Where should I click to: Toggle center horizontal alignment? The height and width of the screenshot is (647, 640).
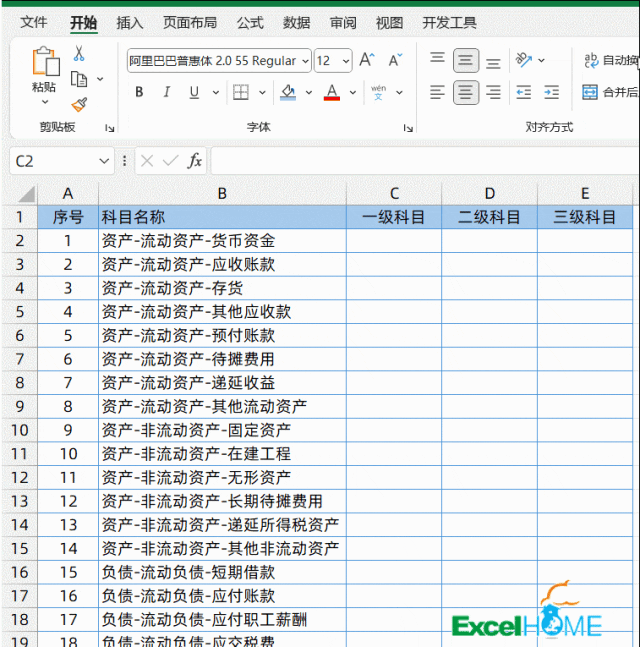click(x=466, y=92)
